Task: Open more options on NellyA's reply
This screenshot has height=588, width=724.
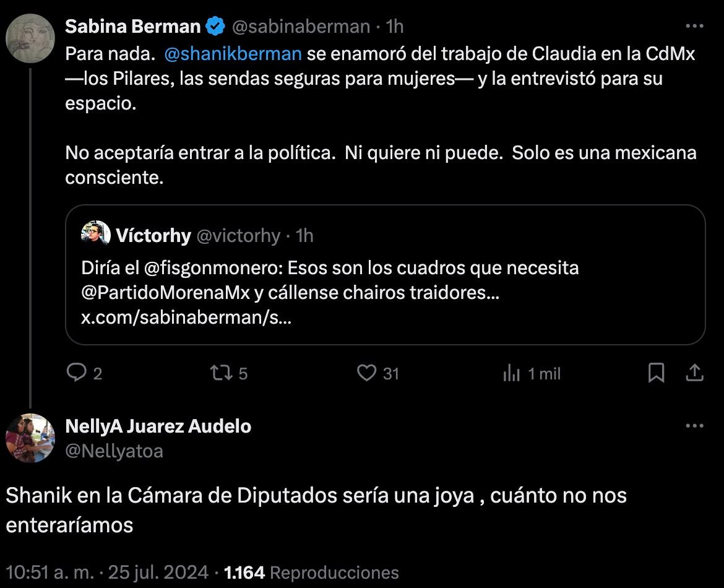Action: tap(694, 426)
